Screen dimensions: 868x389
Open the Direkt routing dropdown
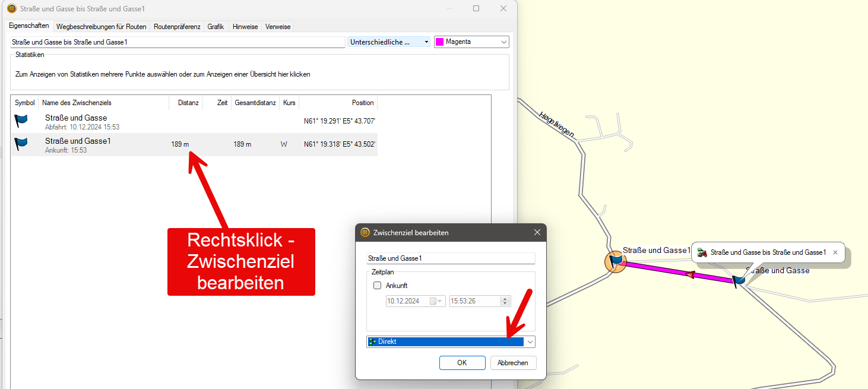coord(530,342)
